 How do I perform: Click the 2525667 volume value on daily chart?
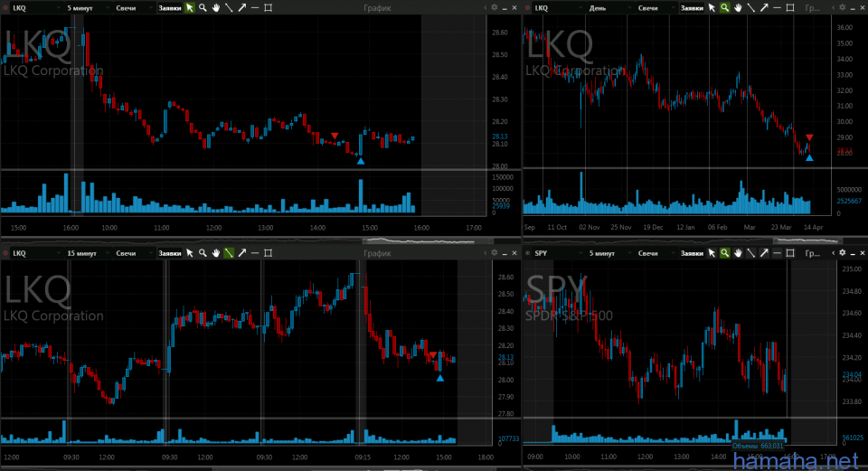pyautogui.click(x=849, y=201)
